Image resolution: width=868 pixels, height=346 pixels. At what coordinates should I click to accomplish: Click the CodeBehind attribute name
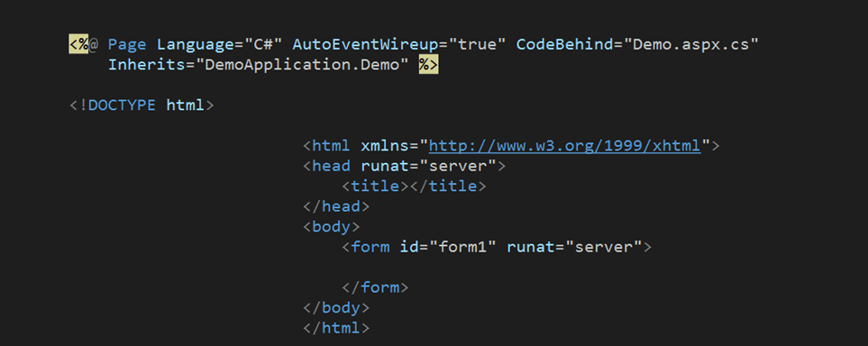pos(565,44)
